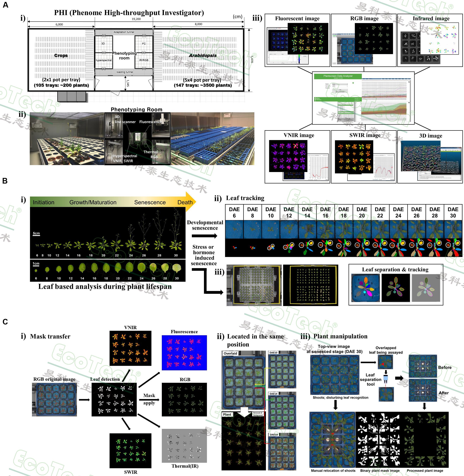Viewport: 464px width, 476px height.
Task: Click the Photon Systems Instruments logo
Action: click(x=318, y=99)
